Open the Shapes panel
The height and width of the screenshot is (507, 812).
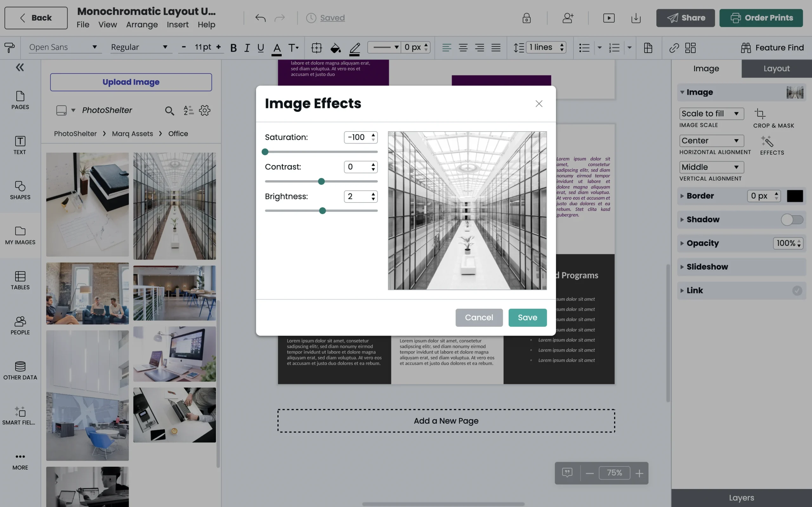click(x=20, y=190)
